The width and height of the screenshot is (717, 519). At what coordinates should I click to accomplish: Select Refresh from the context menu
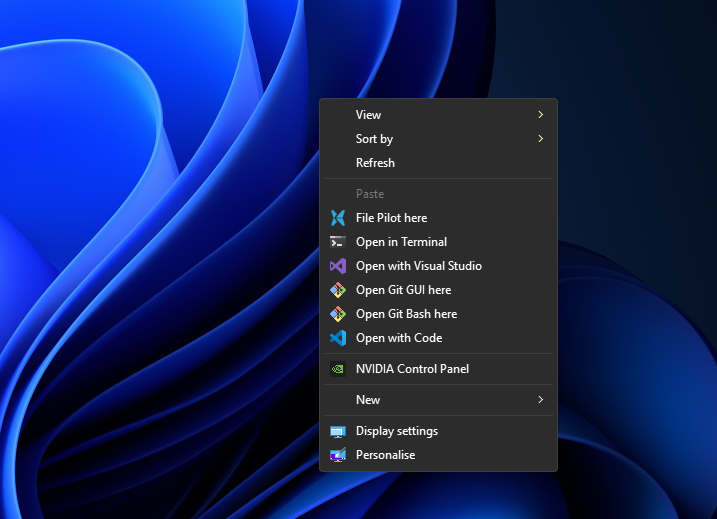[x=375, y=163]
